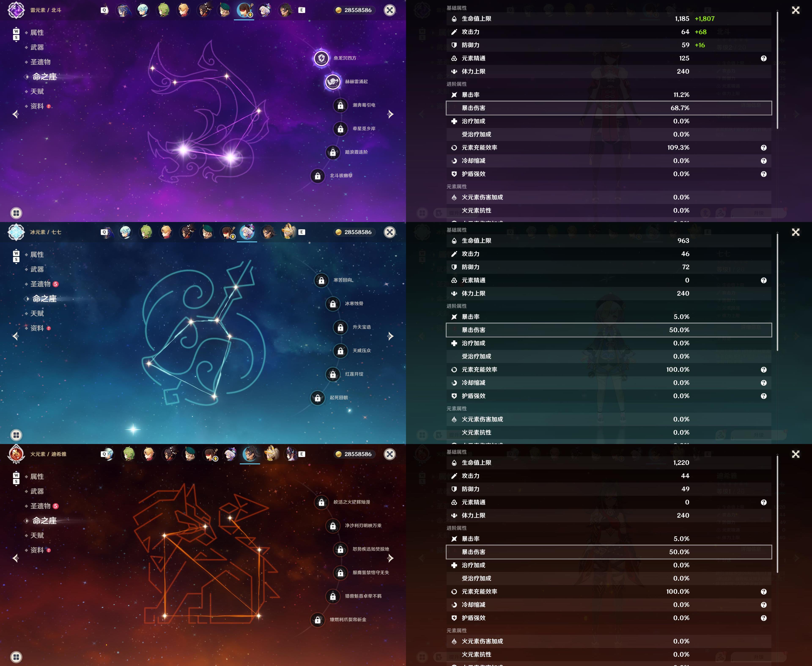Go to next character from Dehya's screen
Image resolution: width=812 pixels, height=666 pixels.
[390, 558]
